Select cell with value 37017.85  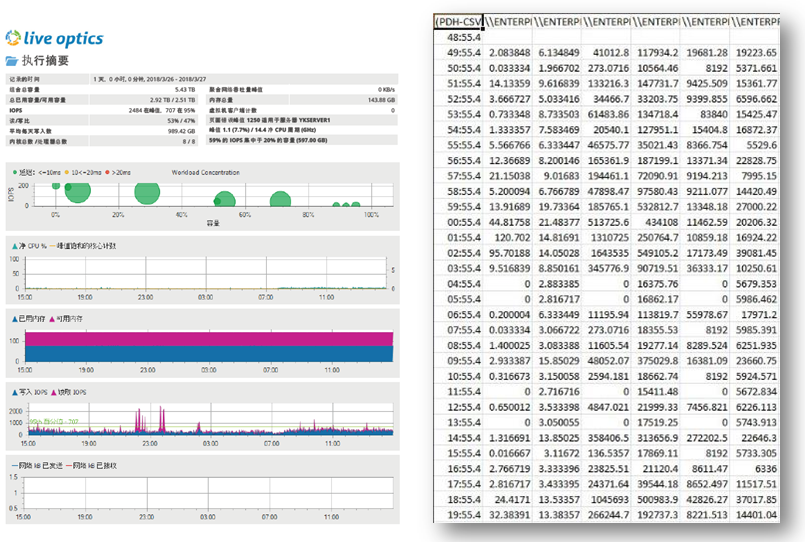pyautogui.click(x=754, y=499)
